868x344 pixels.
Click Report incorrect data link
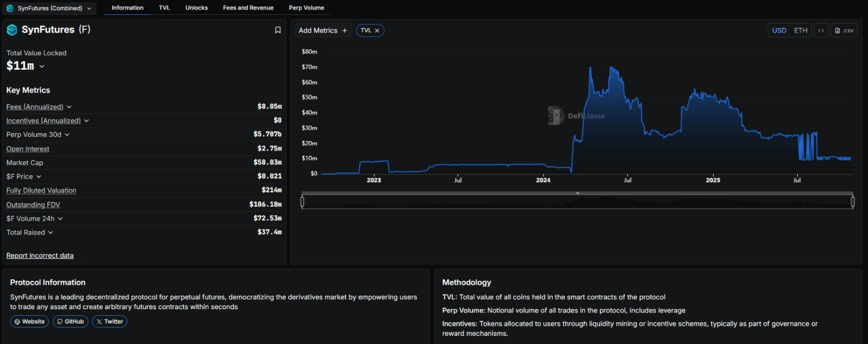[40, 256]
